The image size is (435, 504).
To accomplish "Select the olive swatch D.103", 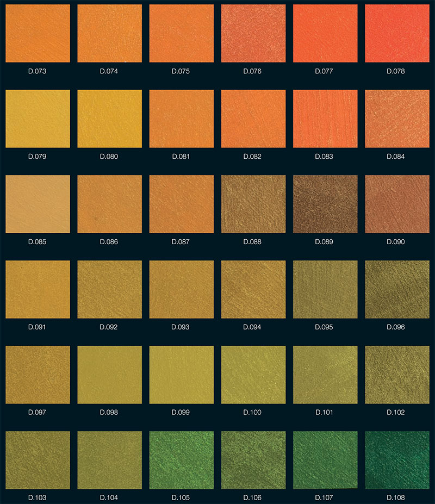I will (38, 460).
